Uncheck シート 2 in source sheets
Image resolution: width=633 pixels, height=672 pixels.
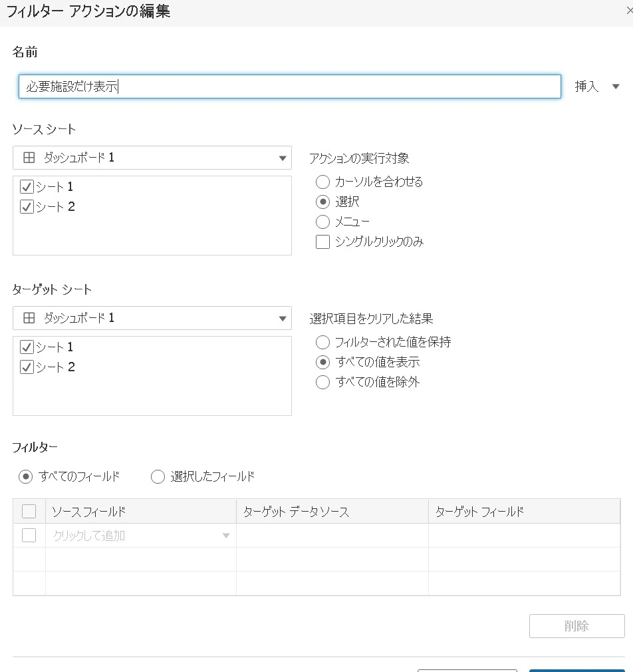pyautogui.click(x=27, y=207)
